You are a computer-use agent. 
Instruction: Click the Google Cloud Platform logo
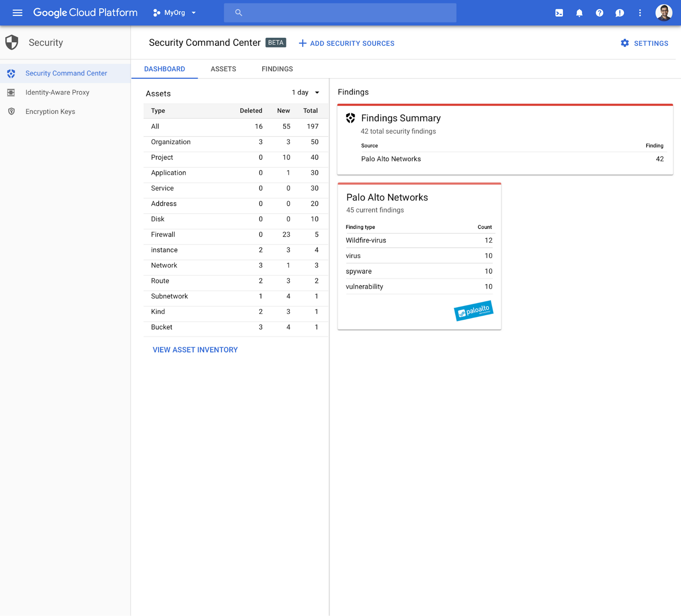pyautogui.click(x=85, y=13)
